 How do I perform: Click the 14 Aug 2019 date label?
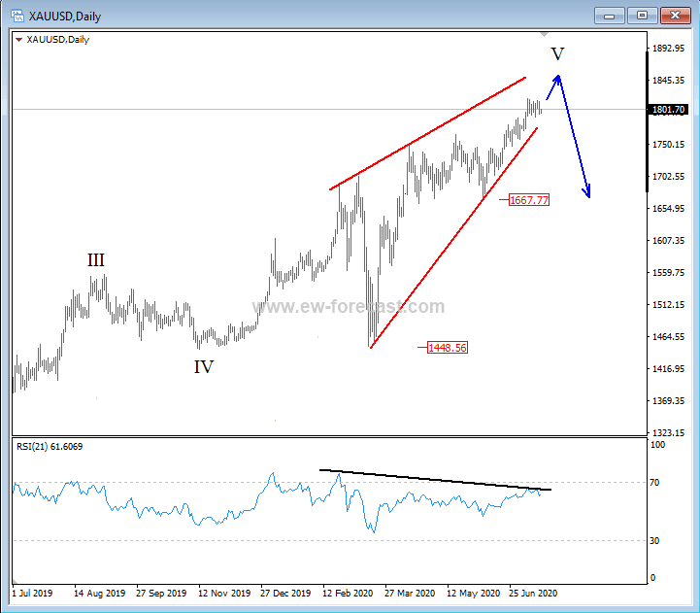[x=100, y=594]
